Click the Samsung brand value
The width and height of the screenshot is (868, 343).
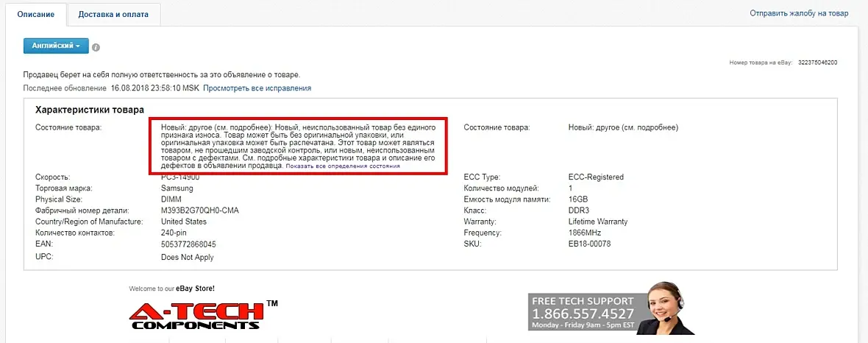point(177,188)
